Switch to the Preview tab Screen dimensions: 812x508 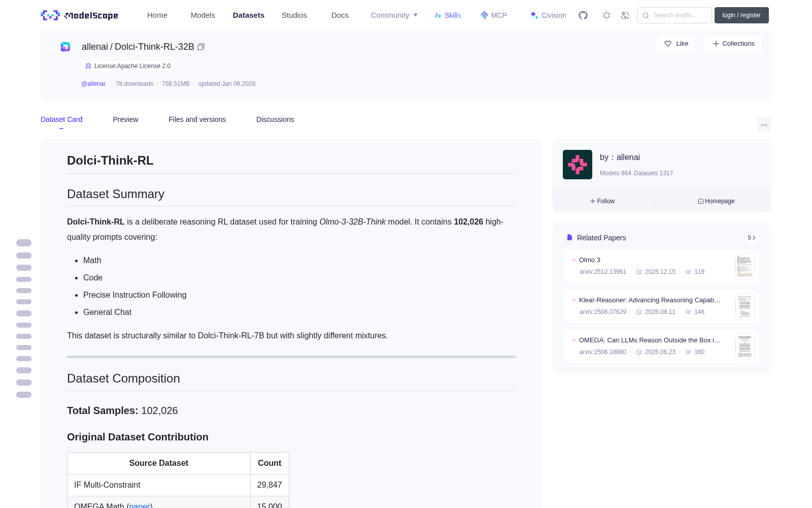(125, 119)
